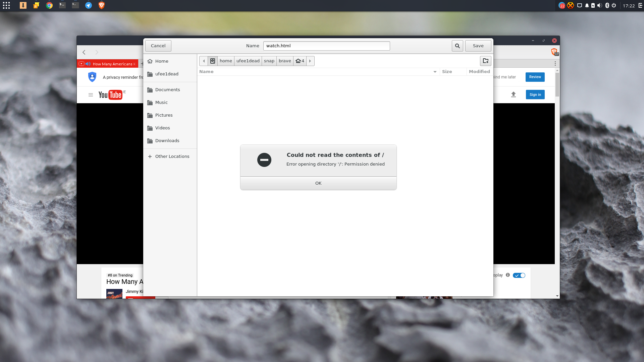Select the 'ufee1dead' path bar segment
The width and height of the screenshot is (644, 362).
pyautogui.click(x=248, y=61)
